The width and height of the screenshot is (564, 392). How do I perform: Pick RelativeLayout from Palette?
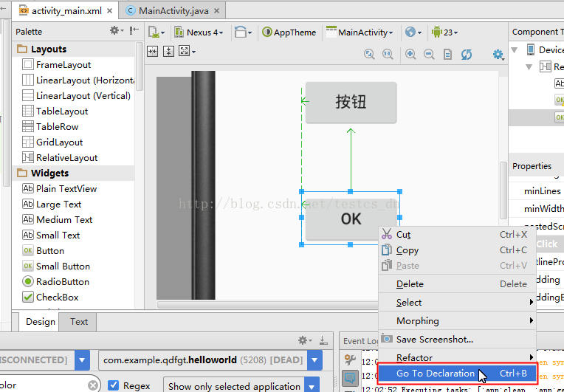60,157
